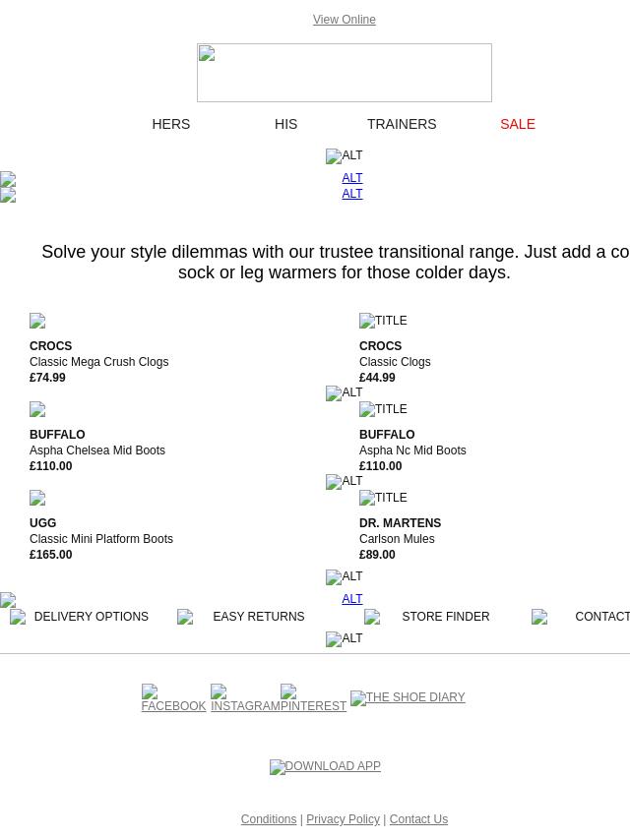630x840 pixels.
Task: Click the Pinterest icon image
Action: 288,691
